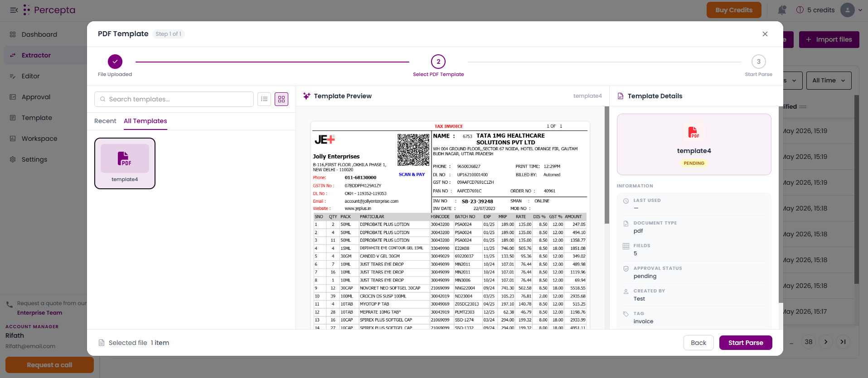The width and height of the screenshot is (868, 378).
Task: Click the phone icon near Request a quote
Action: tap(10, 304)
